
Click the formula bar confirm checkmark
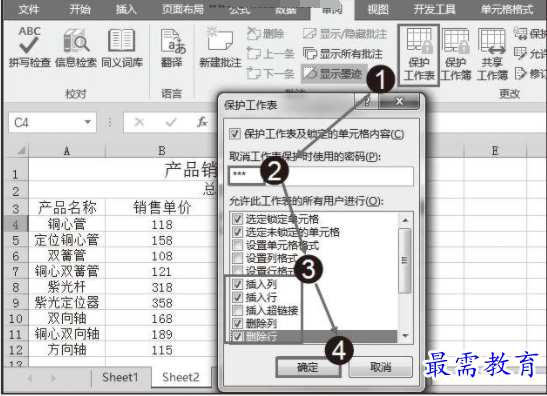coord(171,122)
